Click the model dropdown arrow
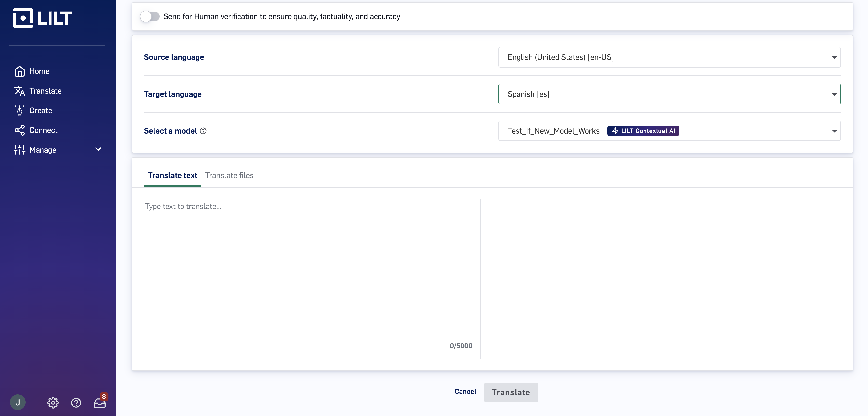The height and width of the screenshot is (416, 868). tap(834, 131)
